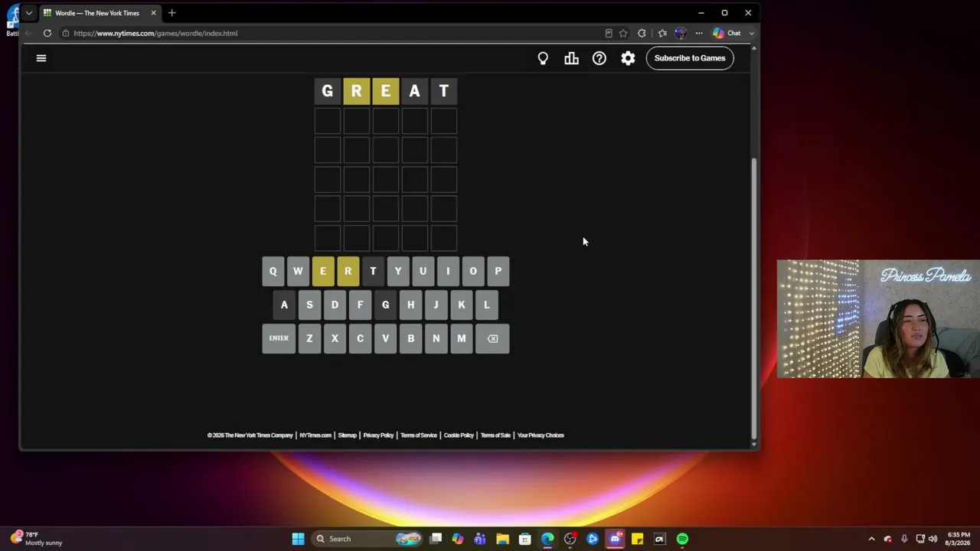980x551 pixels.
Task: Open the statistics bar chart icon
Action: click(x=571, y=58)
